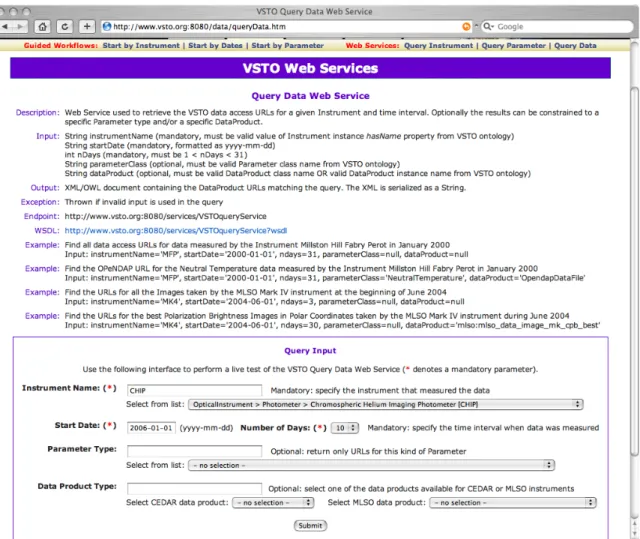Click the Web Services label in top bar

[372, 46]
